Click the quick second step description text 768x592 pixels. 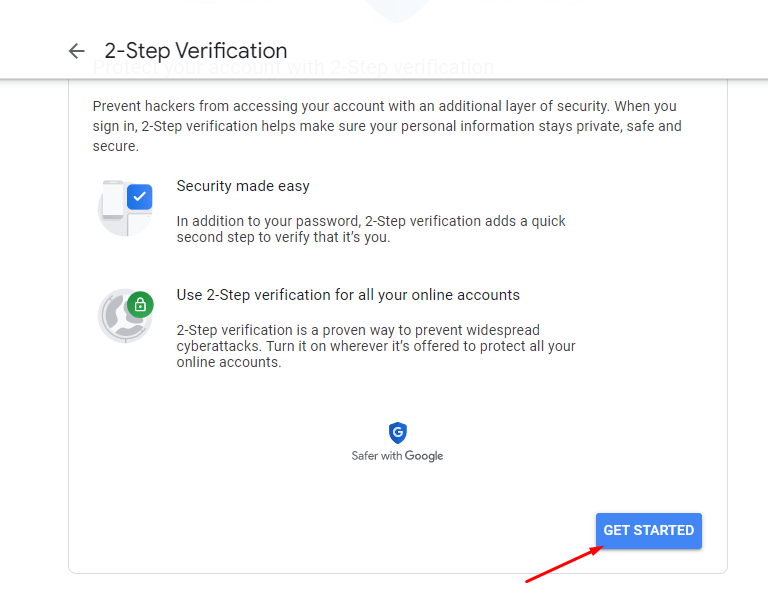click(x=371, y=229)
